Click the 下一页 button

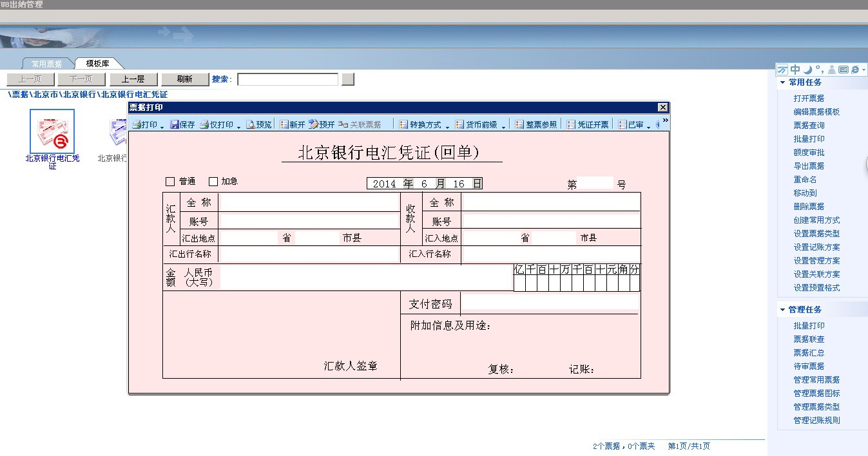[81, 79]
